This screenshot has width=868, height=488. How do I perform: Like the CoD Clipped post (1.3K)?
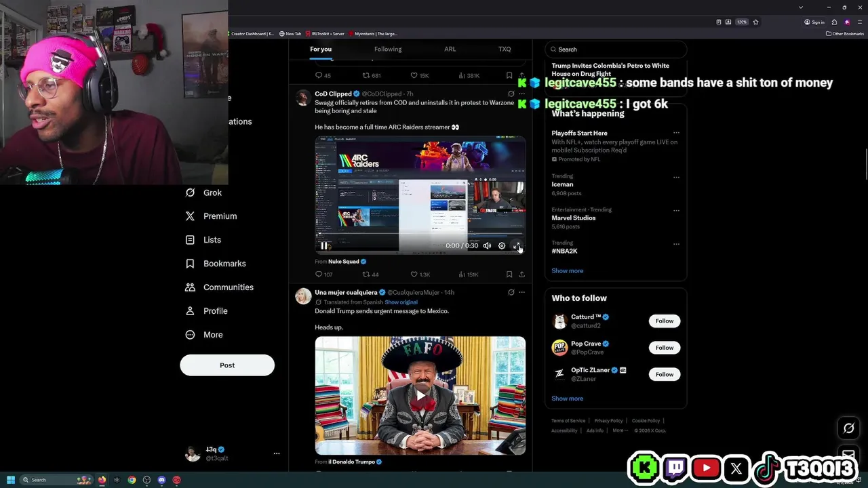click(x=420, y=274)
